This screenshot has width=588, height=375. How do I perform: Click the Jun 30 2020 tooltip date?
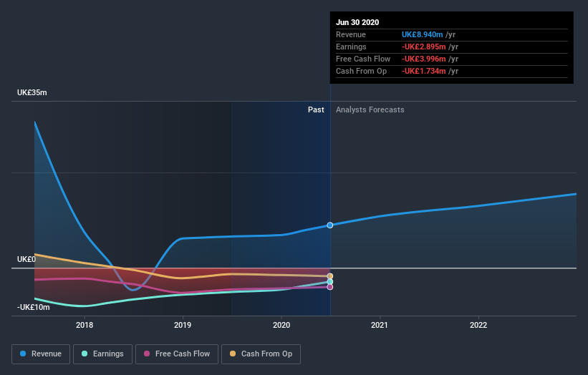[357, 22]
